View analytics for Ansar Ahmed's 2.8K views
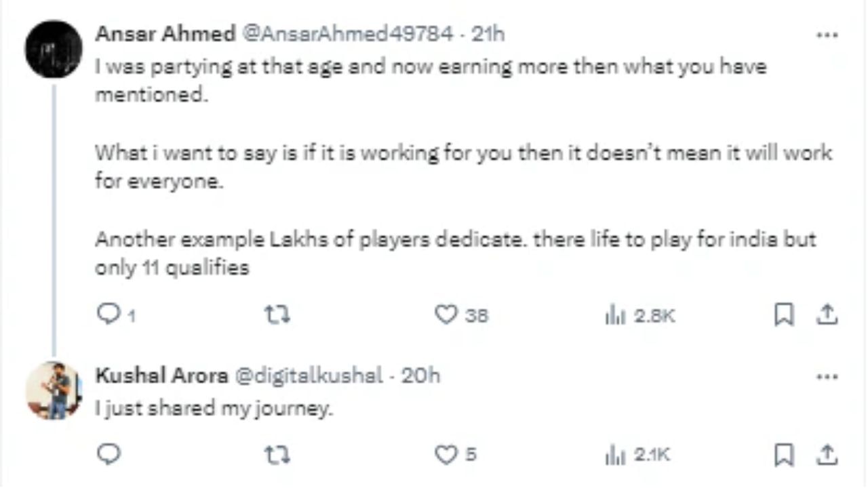 click(614, 314)
